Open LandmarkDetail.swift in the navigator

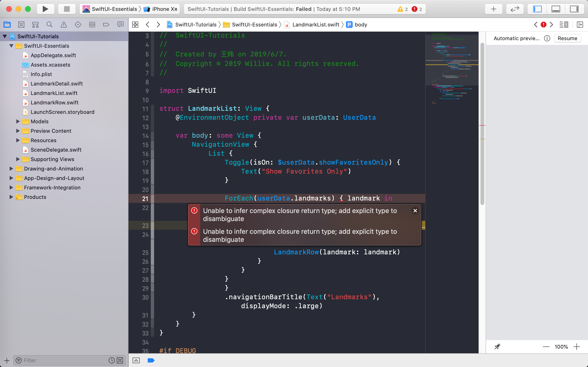pos(56,84)
